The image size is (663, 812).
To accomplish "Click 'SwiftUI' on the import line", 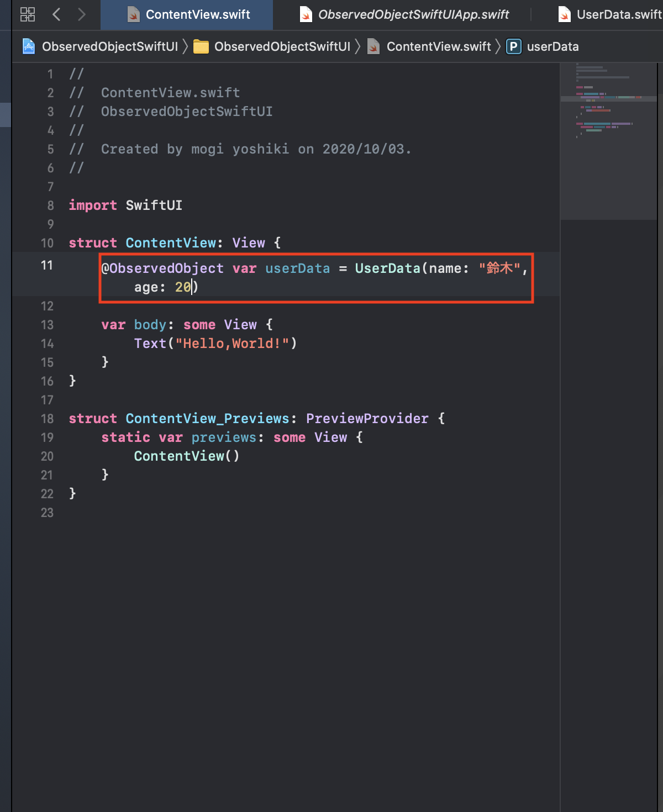I will click(x=154, y=205).
